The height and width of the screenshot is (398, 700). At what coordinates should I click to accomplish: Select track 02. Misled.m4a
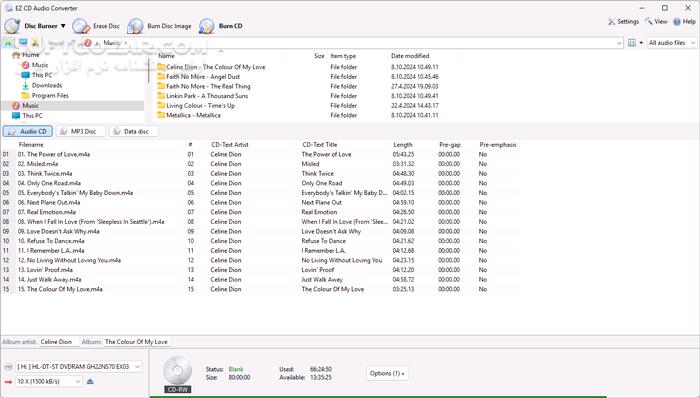38,164
